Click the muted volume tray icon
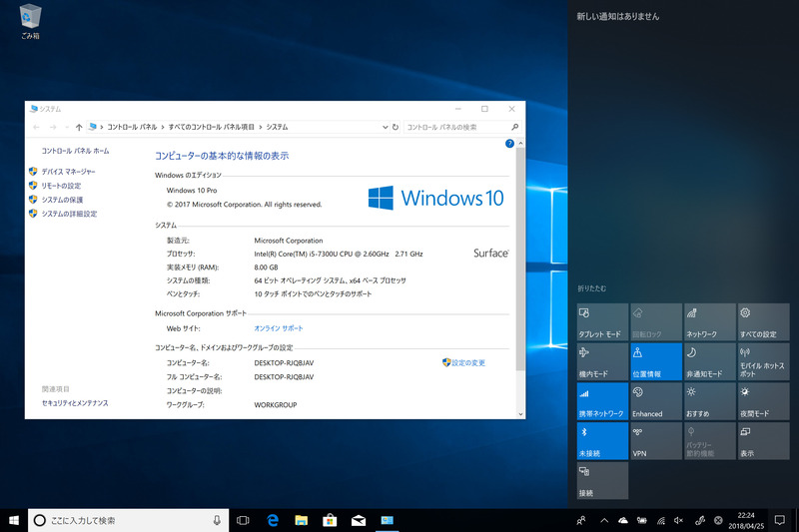This screenshot has width=799, height=532. pos(679,520)
